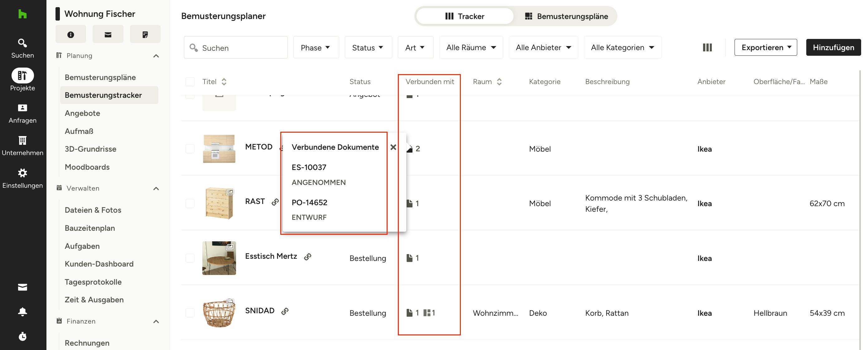This screenshot has width=868, height=350.
Task: Switch to the Tracker tab
Action: 465,16
